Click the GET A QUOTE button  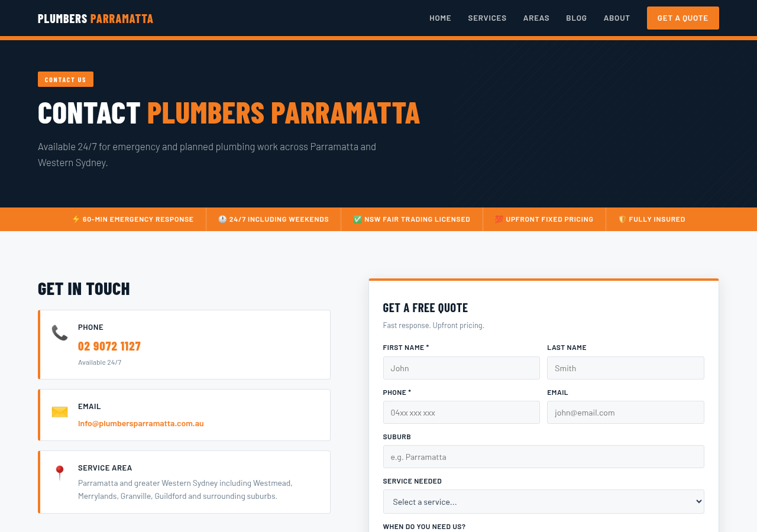[x=682, y=17]
